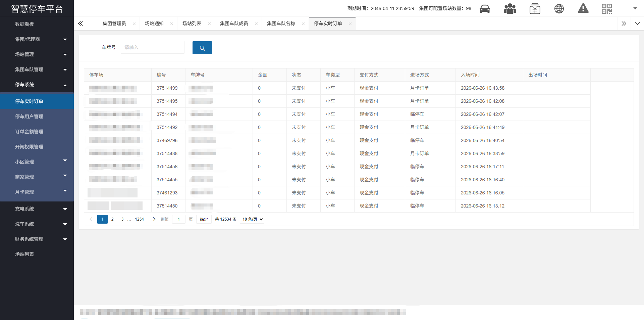
Task: Expand the 充电系统 sidebar menu
Action: pyautogui.click(x=37, y=209)
